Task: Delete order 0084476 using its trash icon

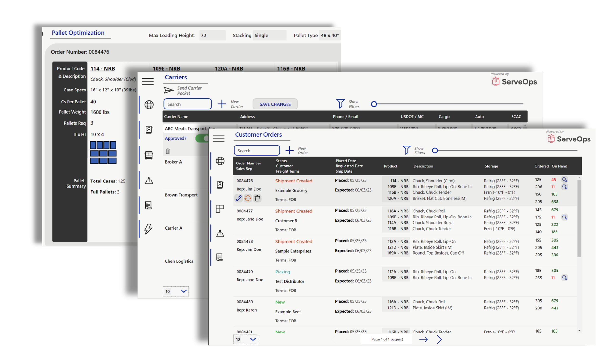Action: click(257, 198)
